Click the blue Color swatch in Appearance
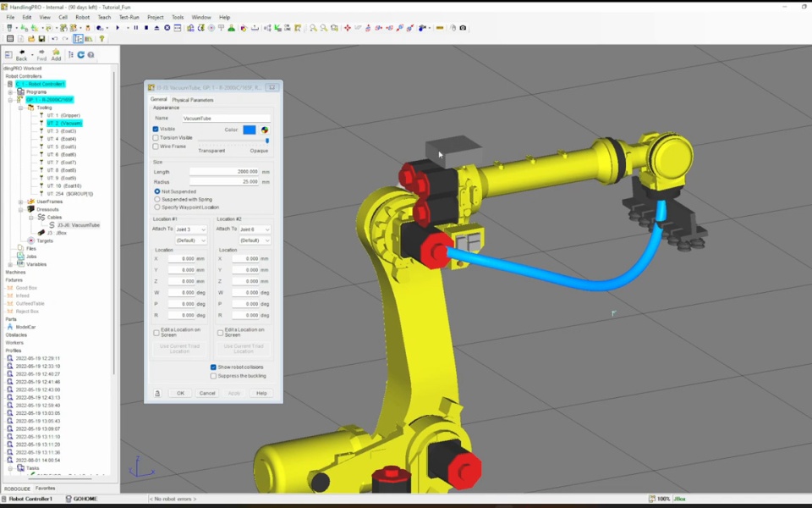The height and width of the screenshot is (508, 812). coord(250,130)
